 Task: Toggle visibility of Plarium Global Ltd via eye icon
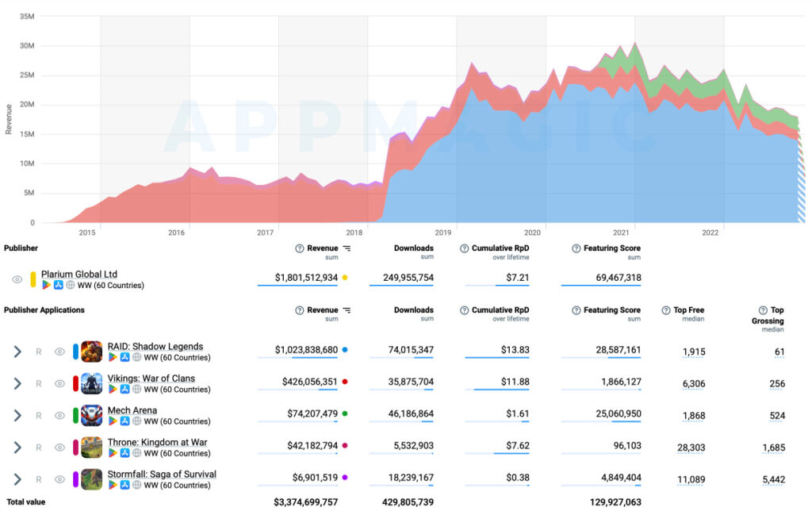19,279
